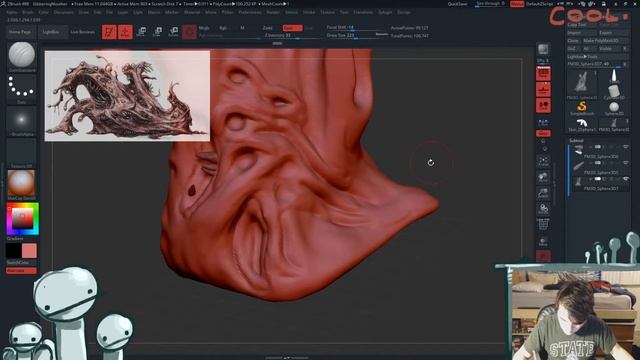Select the Rotate transform tool in top shelf

click(x=173, y=32)
